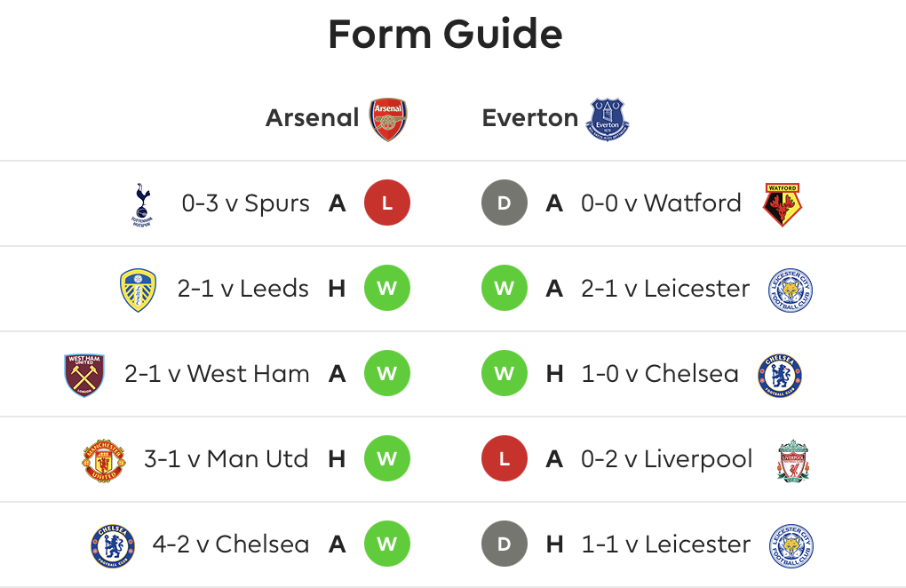Image resolution: width=906 pixels, height=588 pixels.
Task: Select the Liverpool crest icon
Action: (x=792, y=460)
